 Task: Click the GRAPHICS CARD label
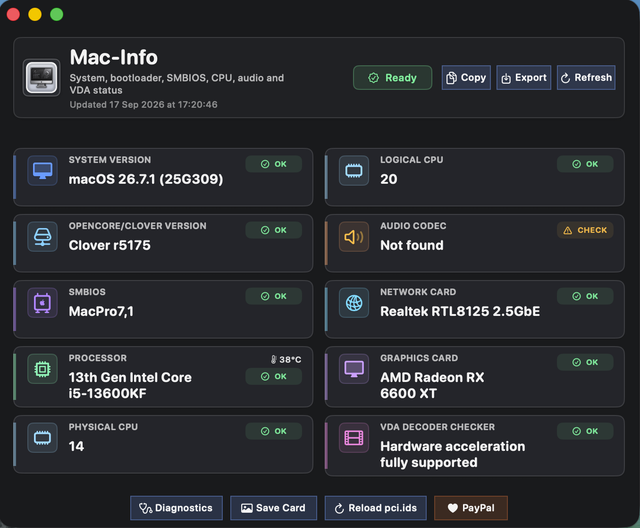[419, 358]
